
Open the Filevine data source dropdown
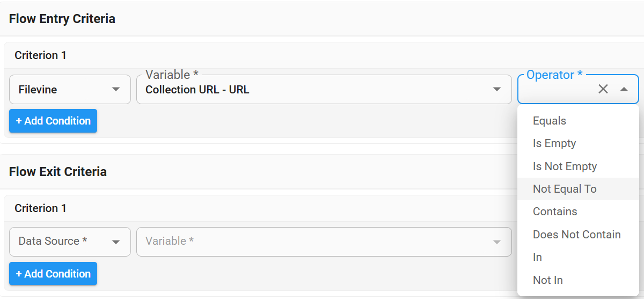pyautogui.click(x=70, y=89)
